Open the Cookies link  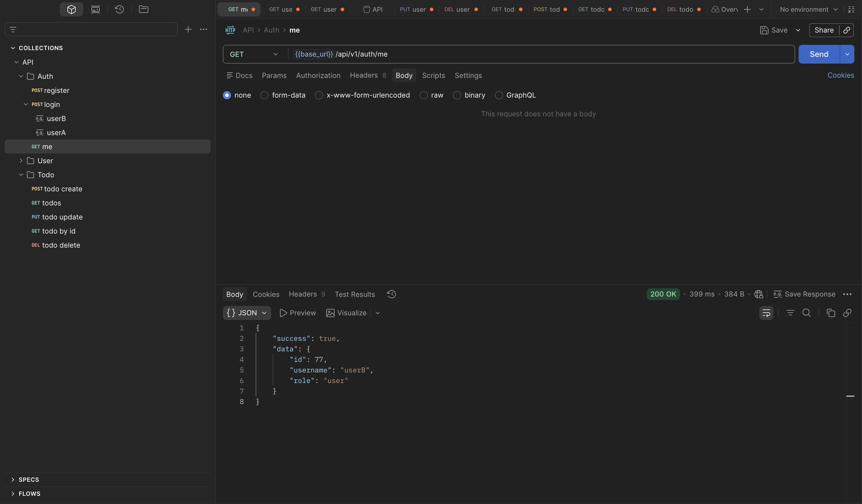coord(840,75)
